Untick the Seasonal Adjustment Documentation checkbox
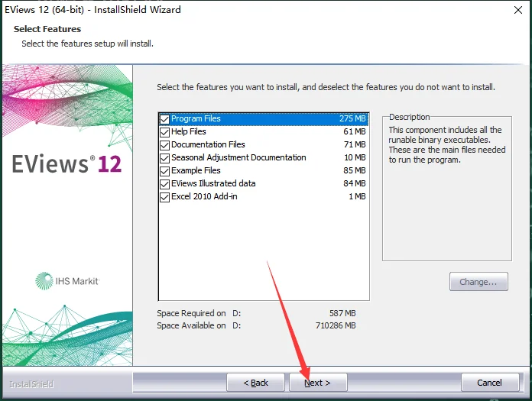532x401 pixels. [164, 158]
